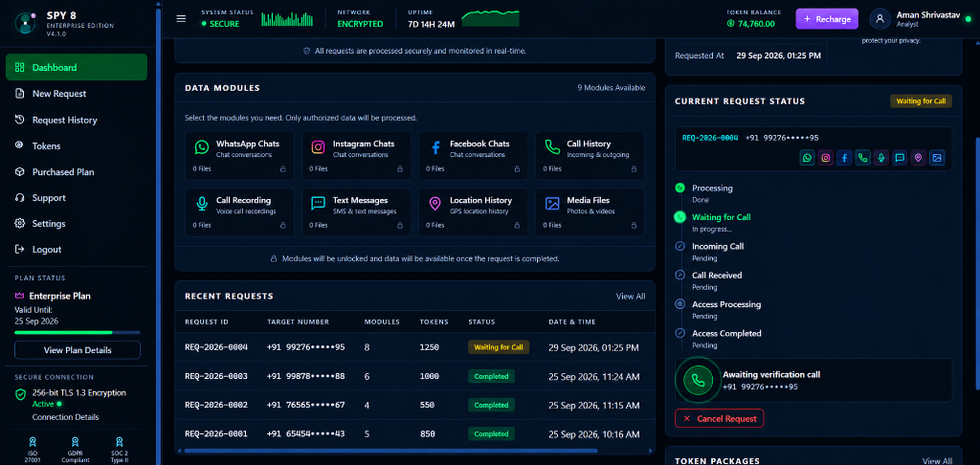This screenshot has width=980, height=465.
Task: Go to Tokens page
Action: tap(77, 145)
